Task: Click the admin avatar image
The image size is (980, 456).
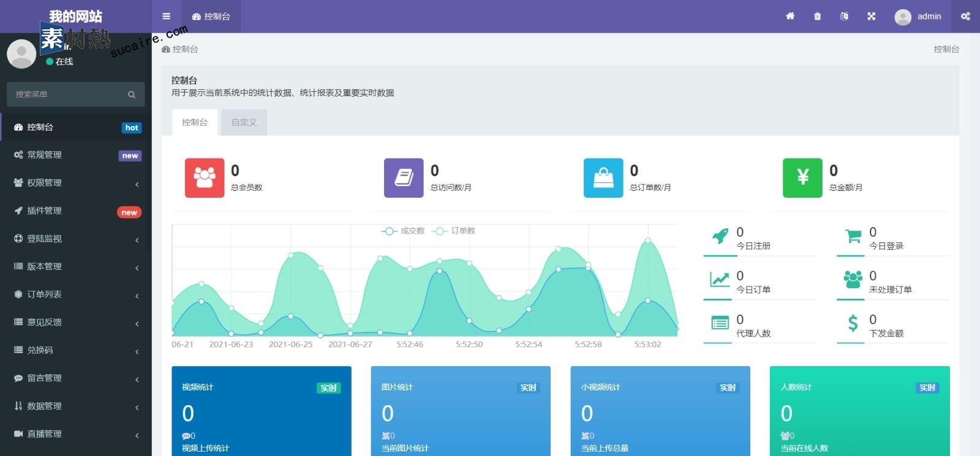Action: click(903, 17)
